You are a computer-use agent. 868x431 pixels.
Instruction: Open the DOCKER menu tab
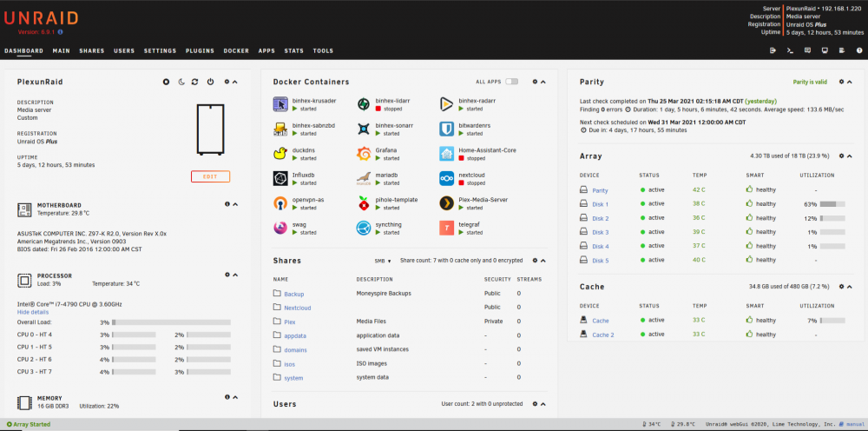coord(236,51)
